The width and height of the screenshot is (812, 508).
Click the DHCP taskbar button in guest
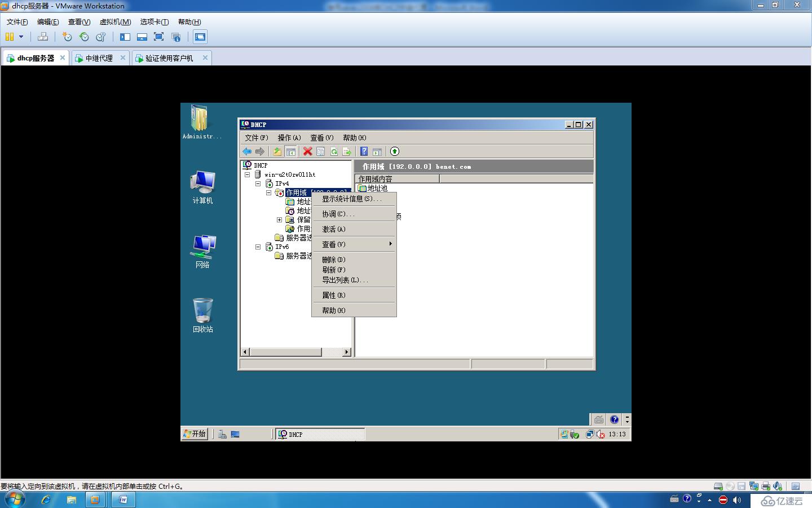[320, 434]
